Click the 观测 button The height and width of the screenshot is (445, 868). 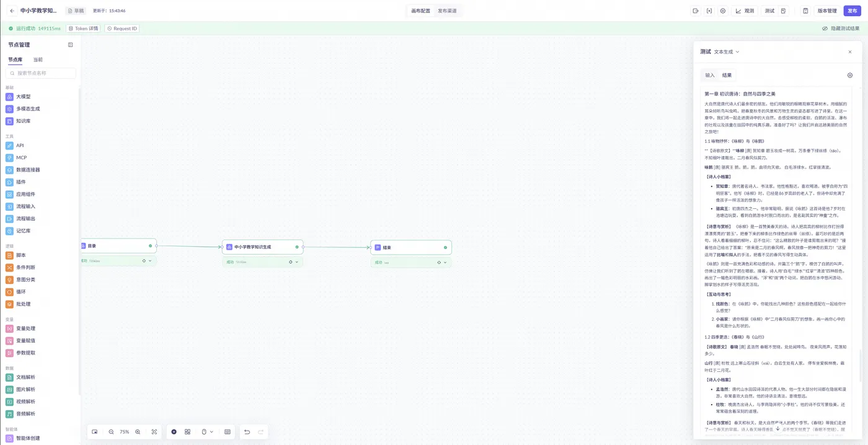tap(745, 11)
